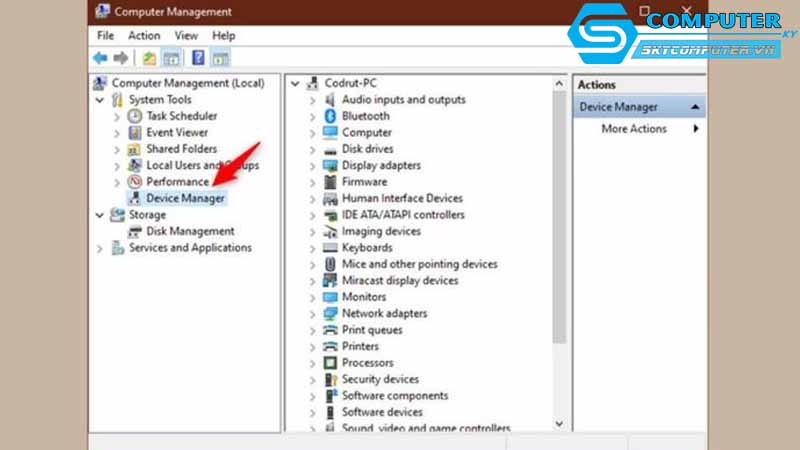Collapse the System Tools tree node
800x450 pixels.
click(99, 100)
